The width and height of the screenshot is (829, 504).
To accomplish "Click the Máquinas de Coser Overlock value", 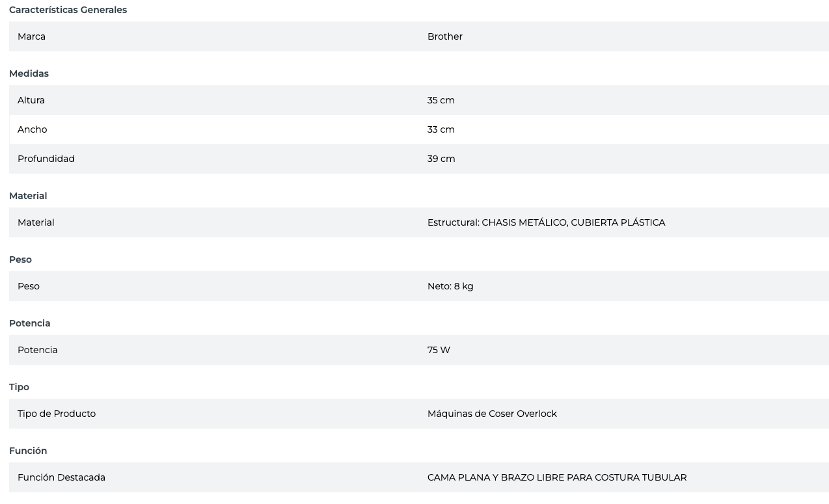I will (x=492, y=414).
